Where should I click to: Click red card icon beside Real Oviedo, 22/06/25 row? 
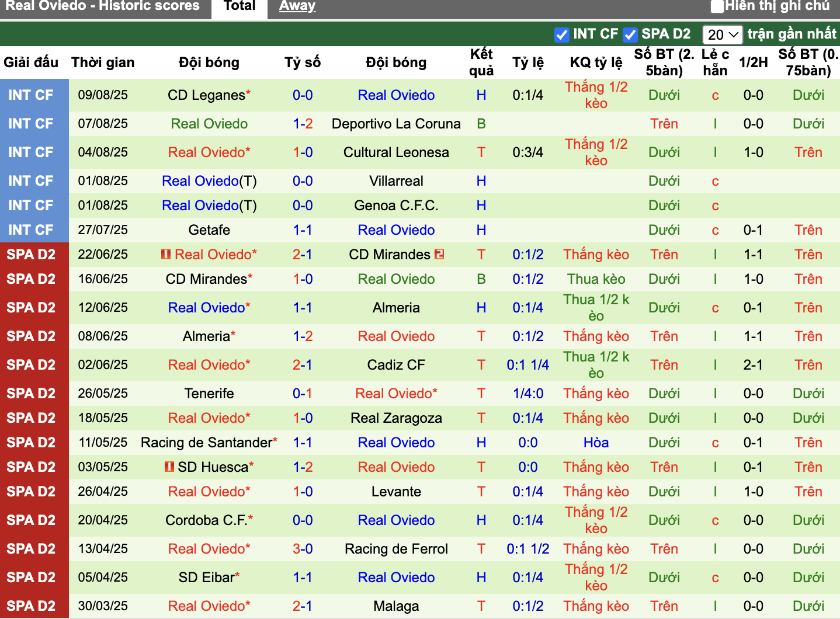pyautogui.click(x=166, y=255)
